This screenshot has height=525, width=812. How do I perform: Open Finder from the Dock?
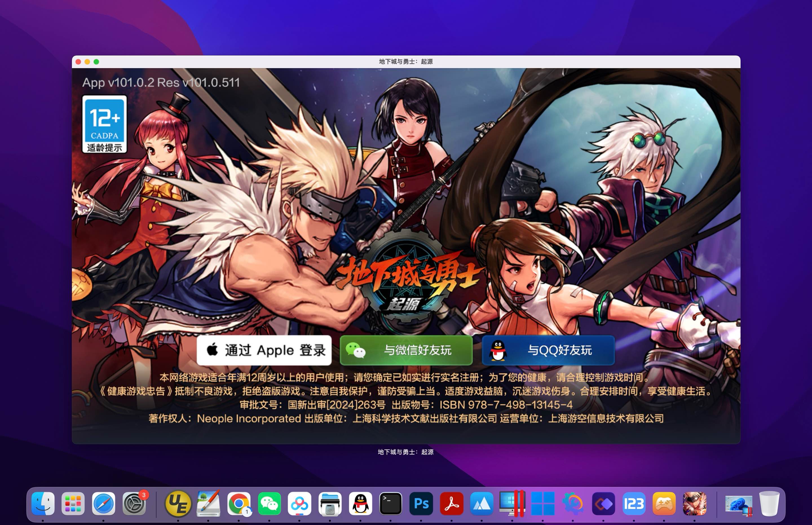pyautogui.click(x=43, y=504)
